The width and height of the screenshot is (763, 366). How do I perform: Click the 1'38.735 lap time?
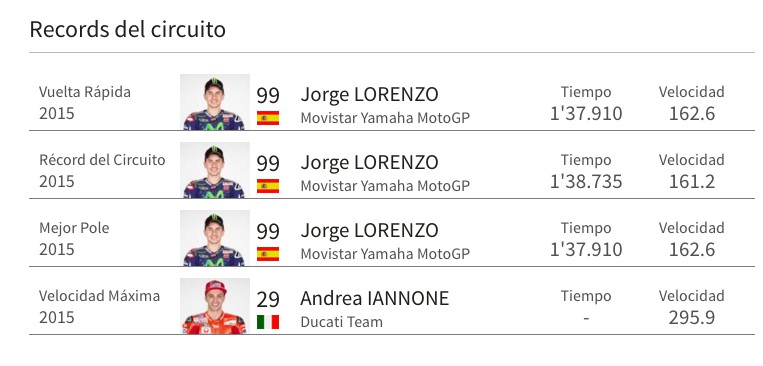pyautogui.click(x=586, y=182)
